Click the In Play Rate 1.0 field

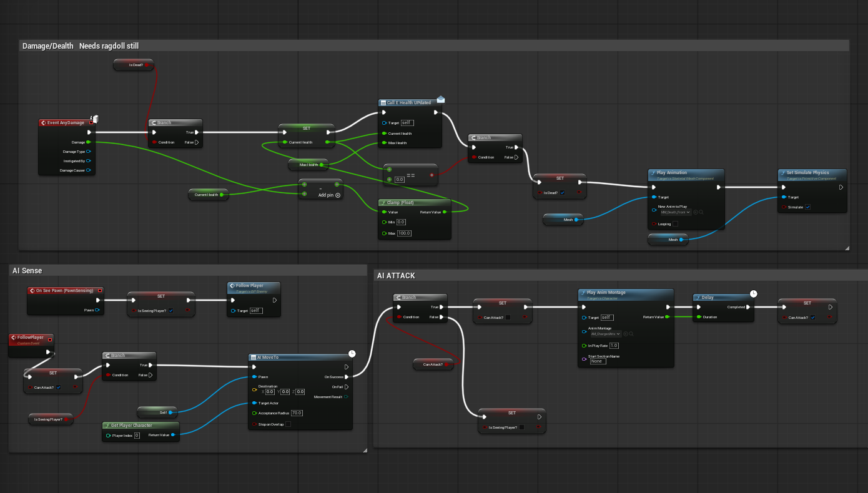614,346
